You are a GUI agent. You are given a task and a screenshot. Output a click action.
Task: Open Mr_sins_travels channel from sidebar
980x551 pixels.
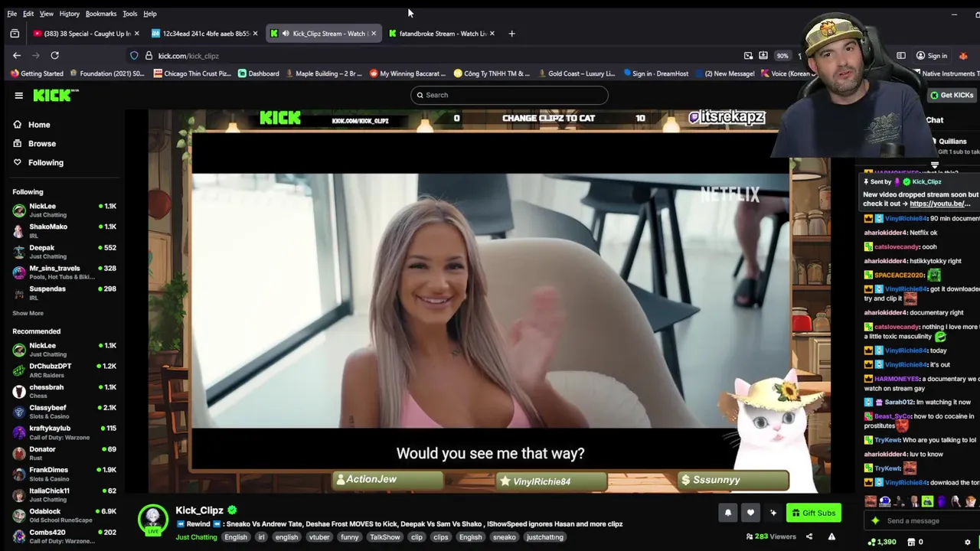[64, 272]
